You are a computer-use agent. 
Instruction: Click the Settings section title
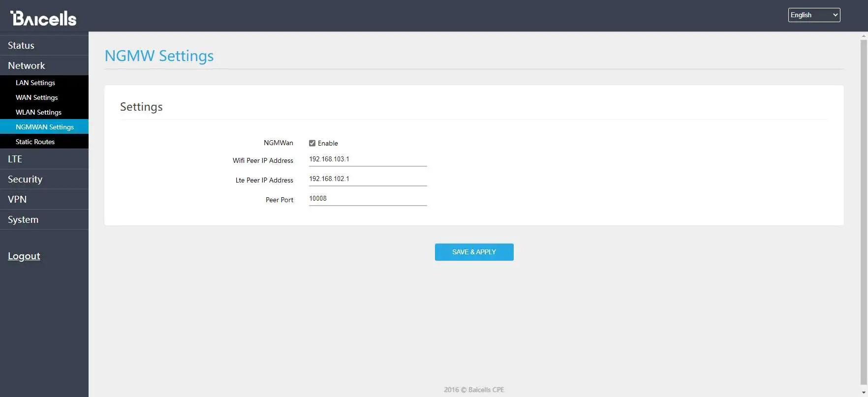[x=141, y=107]
